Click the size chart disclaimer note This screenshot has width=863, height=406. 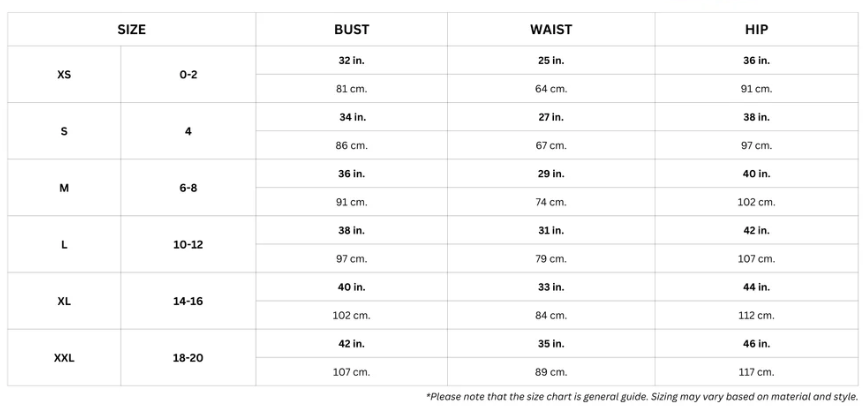pos(641,397)
